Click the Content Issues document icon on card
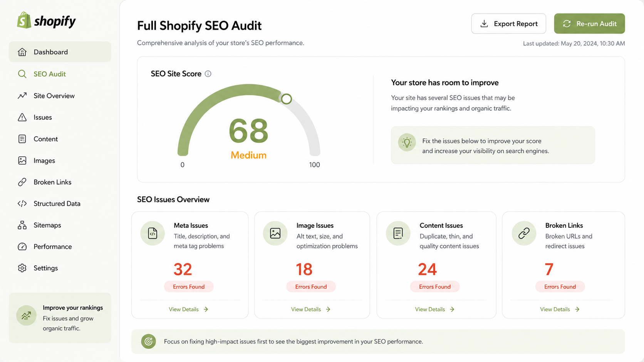The image size is (644, 362). 398,233
